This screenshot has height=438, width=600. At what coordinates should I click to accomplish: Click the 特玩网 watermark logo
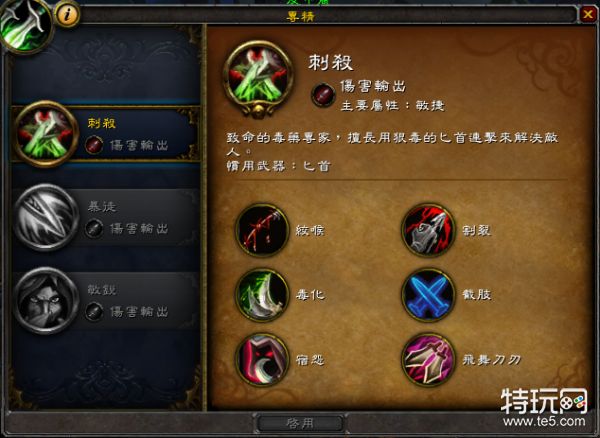click(x=544, y=401)
